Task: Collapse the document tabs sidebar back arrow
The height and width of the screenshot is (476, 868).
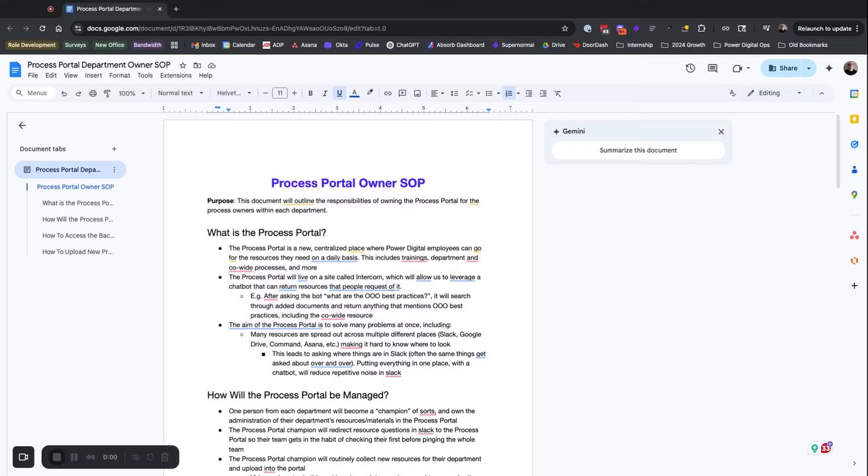Action: click(22, 126)
